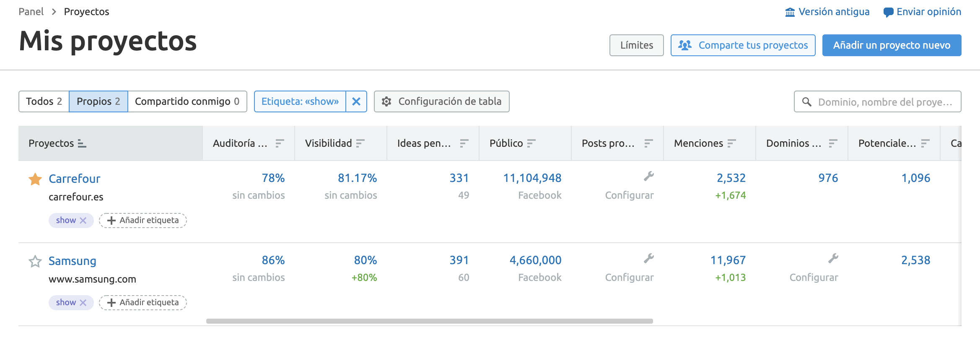Sort by the Proyectos column icon
Viewport: 980px width, 353px height.
pos(82,143)
